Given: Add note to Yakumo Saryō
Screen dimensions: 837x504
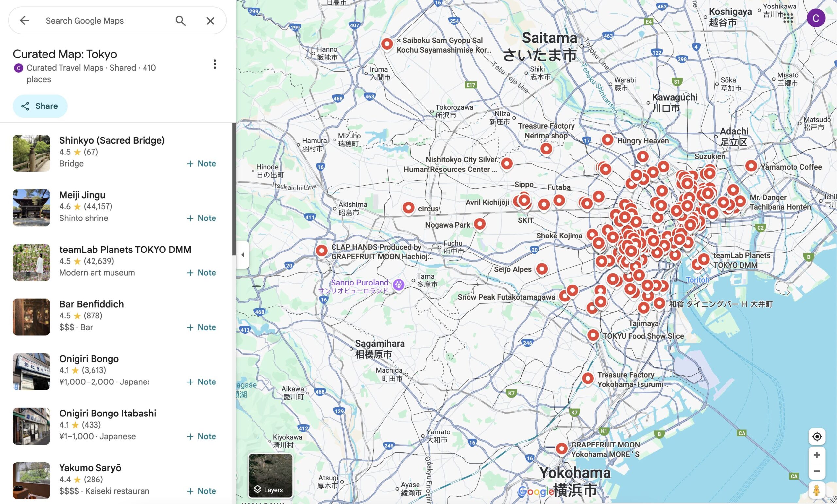Looking at the screenshot, I should click(201, 491).
